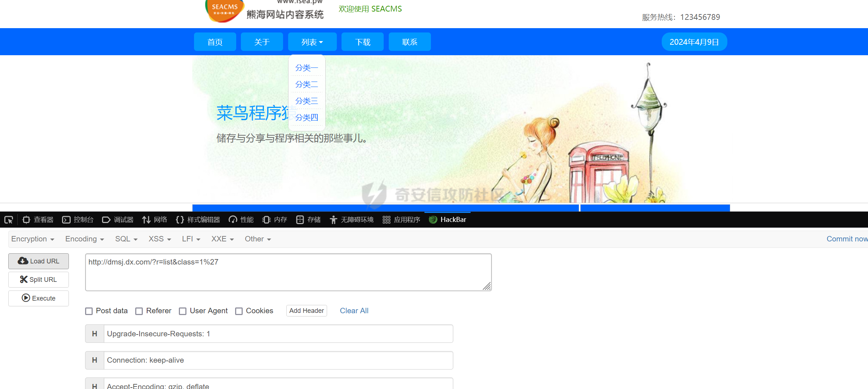Click the Commit now link
The image size is (868, 389).
tap(847, 239)
